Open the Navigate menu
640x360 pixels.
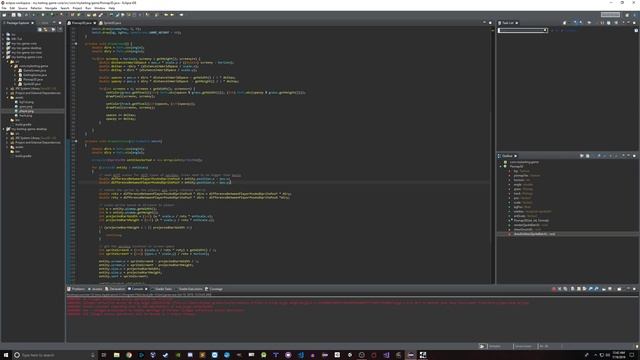point(51,8)
